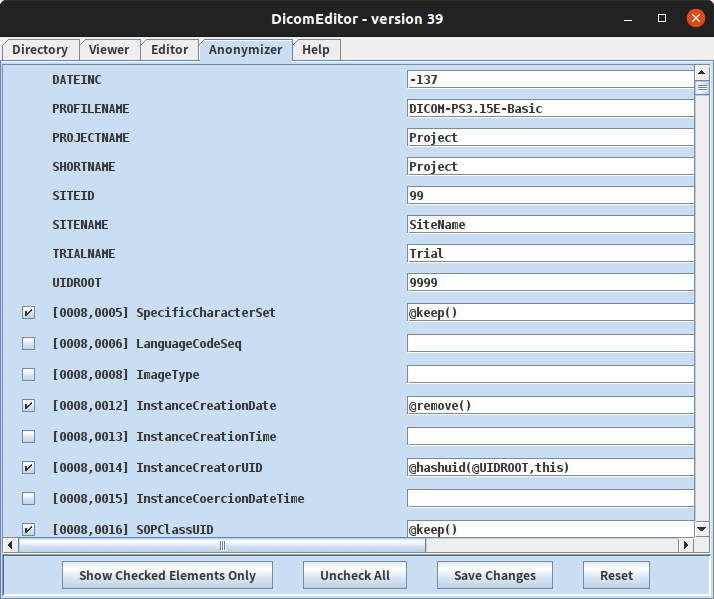Image resolution: width=714 pixels, height=599 pixels.
Task: Click the empty LanguageCodeSeq script field
Action: 551,343
